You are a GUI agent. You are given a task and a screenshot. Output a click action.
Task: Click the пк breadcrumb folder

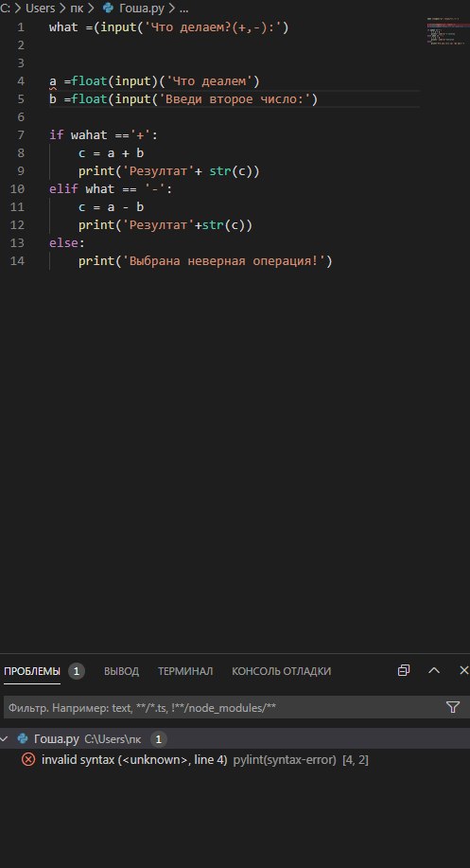pyautogui.click(x=77, y=9)
